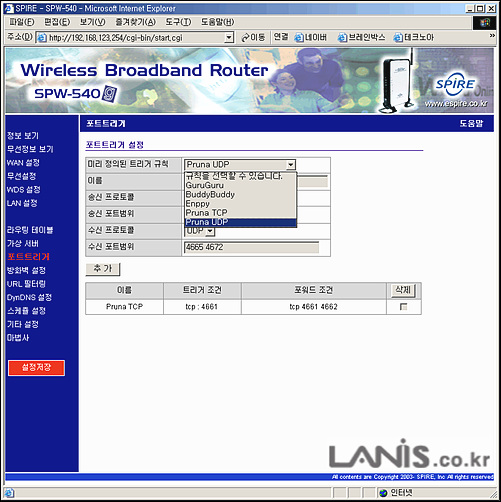Open 무선설정 in the sidebar
The image size is (501, 502).
(x=21, y=176)
